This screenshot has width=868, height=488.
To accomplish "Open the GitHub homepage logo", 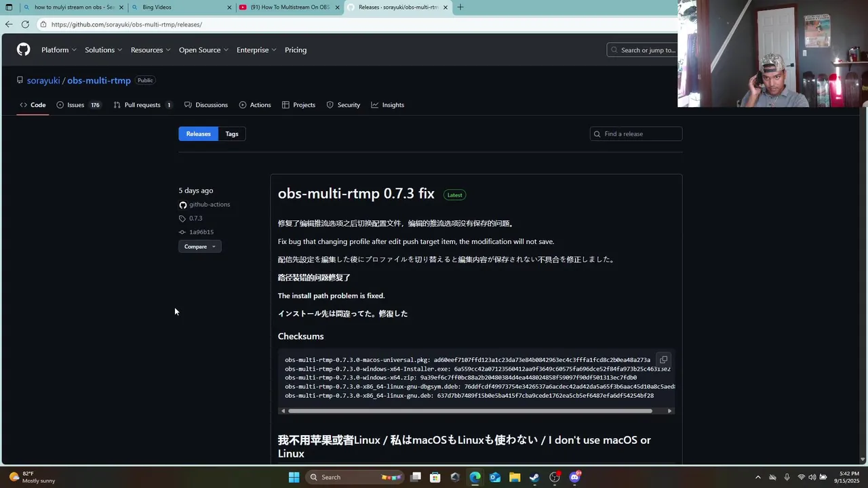I will (24, 49).
